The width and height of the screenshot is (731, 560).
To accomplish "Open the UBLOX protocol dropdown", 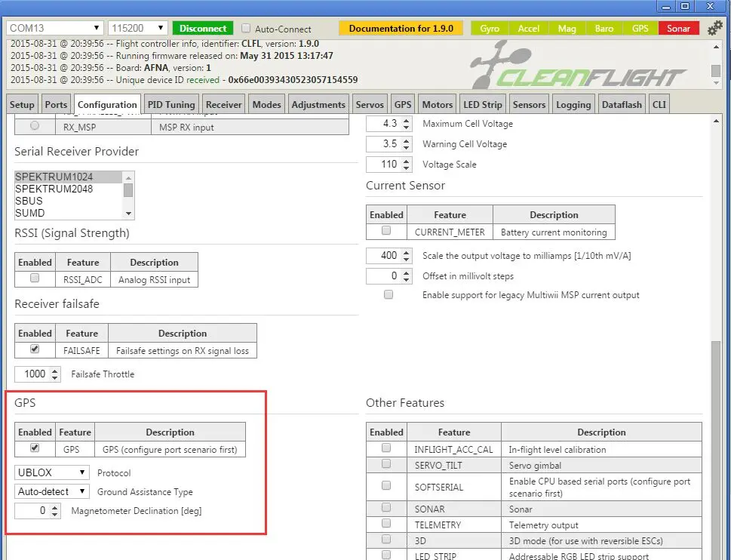I will pyautogui.click(x=51, y=472).
